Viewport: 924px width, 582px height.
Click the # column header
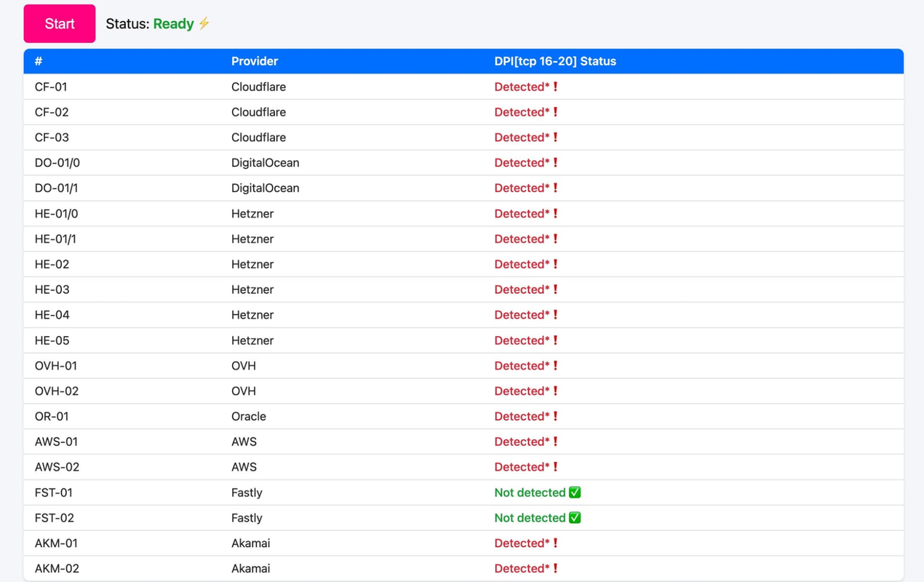tap(39, 61)
